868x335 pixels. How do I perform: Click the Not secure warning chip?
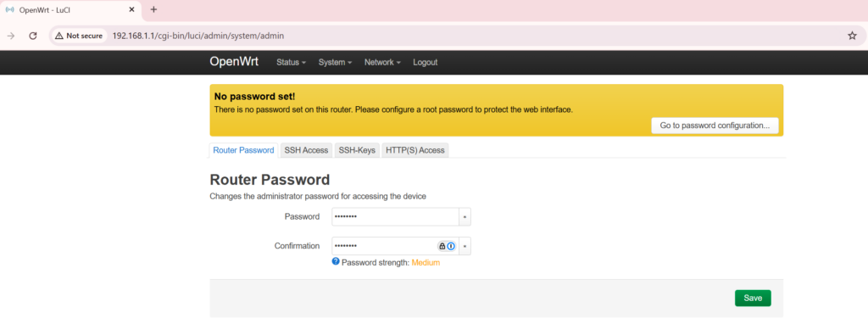click(x=79, y=36)
